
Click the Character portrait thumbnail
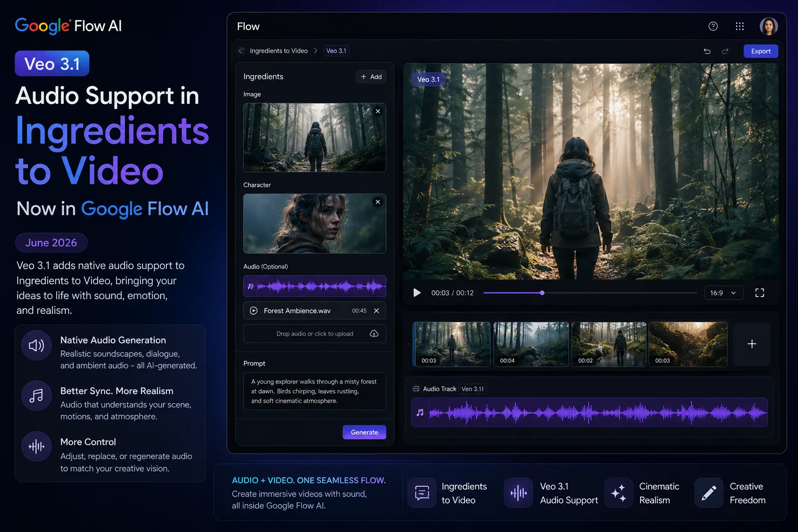point(314,223)
